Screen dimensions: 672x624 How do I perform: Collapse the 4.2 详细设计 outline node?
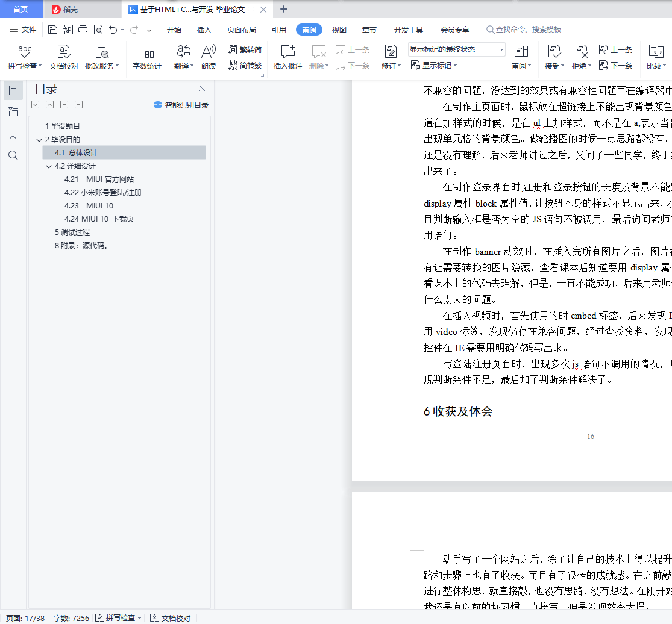(x=48, y=166)
